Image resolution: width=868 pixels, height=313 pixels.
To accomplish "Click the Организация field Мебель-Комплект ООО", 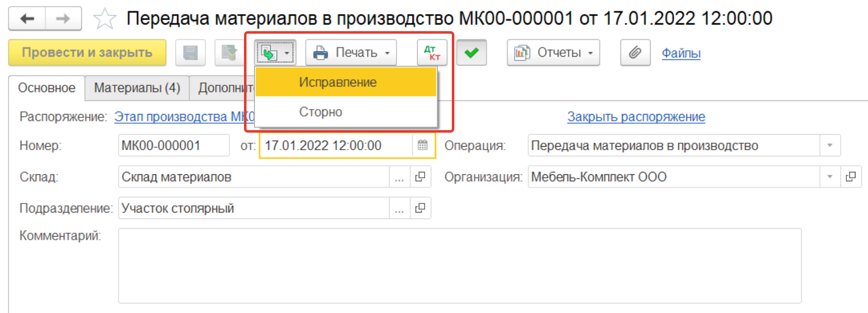I will point(674,177).
